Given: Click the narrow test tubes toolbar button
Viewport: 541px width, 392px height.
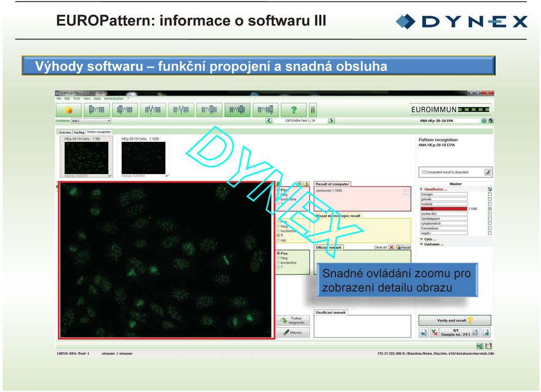Looking at the screenshot, I should point(313,110).
